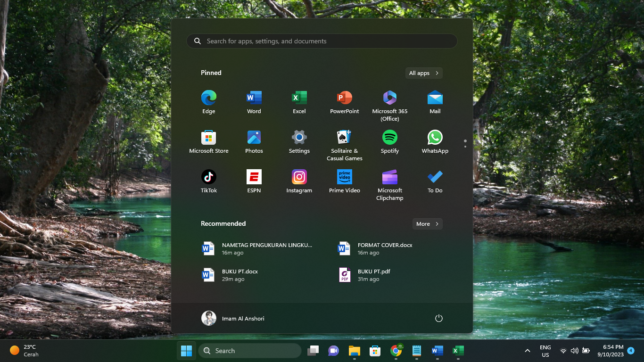This screenshot has height=362, width=644.
Task: Click the taskbar Search box
Action: 250,351
